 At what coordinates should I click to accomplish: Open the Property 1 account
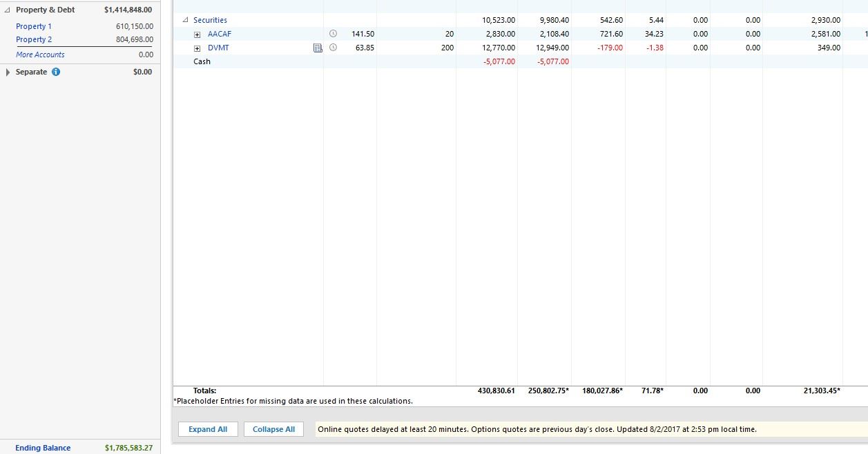click(34, 26)
